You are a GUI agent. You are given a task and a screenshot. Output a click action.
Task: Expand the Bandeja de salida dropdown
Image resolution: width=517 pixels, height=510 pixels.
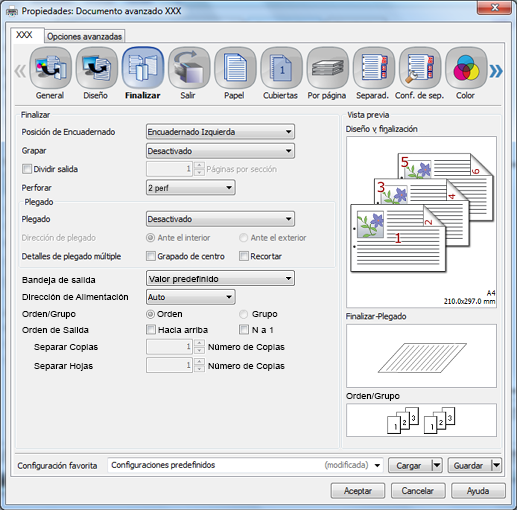point(220,278)
